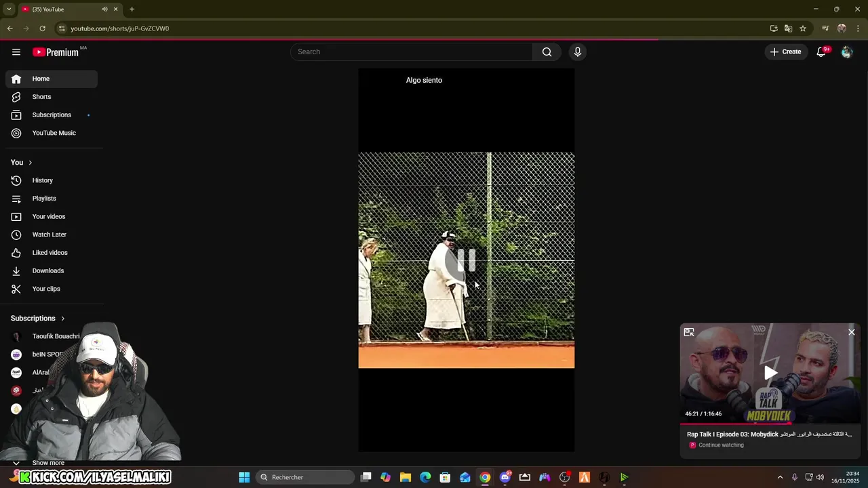Open Your videos
This screenshot has height=488, width=868.
52,216
